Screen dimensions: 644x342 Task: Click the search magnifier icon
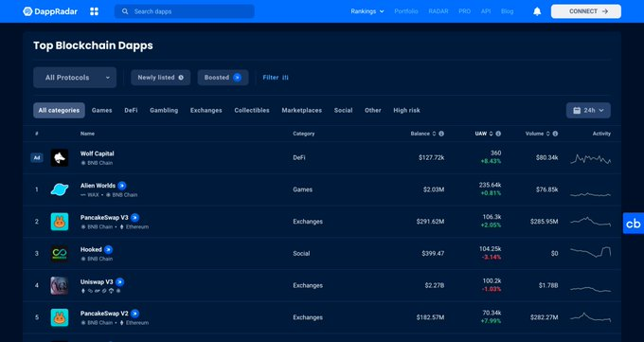(x=125, y=11)
